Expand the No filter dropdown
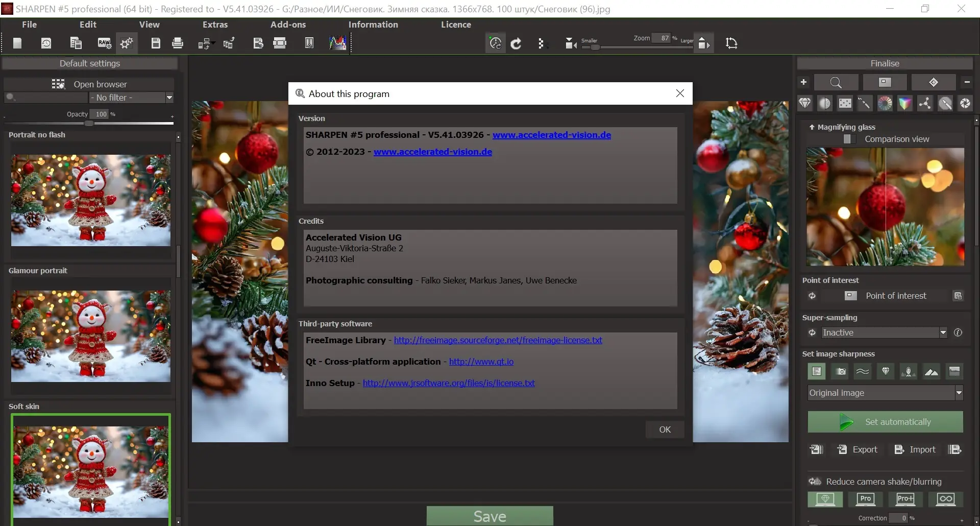 click(x=169, y=97)
